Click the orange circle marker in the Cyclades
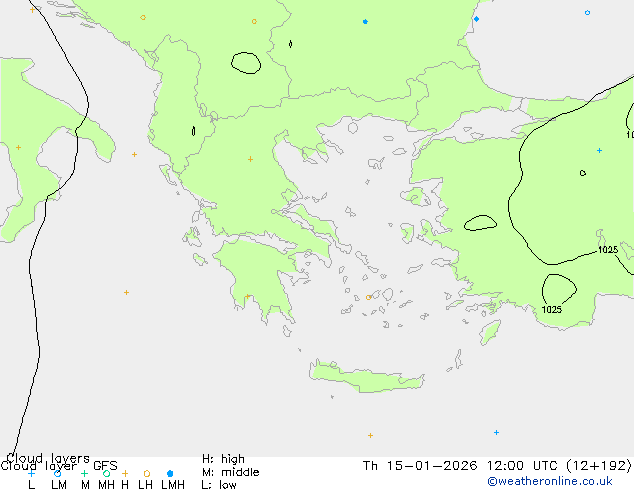This screenshot has width=634, height=490. [x=368, y=298]
